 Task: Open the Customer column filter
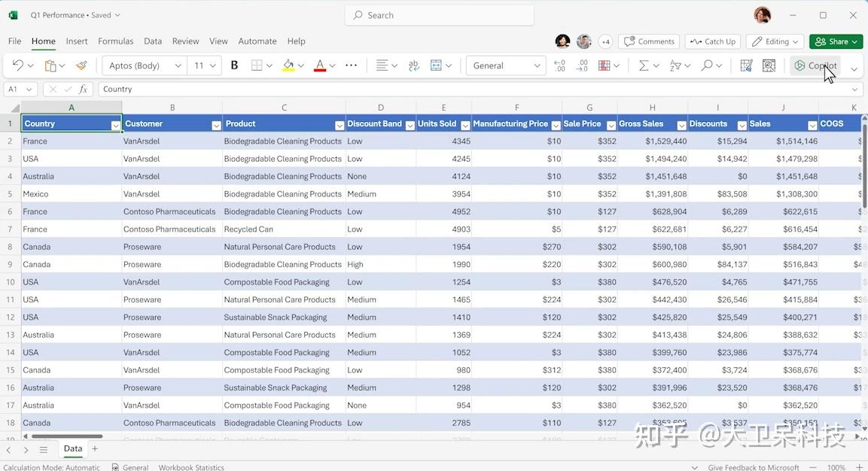tap(216, 125)
